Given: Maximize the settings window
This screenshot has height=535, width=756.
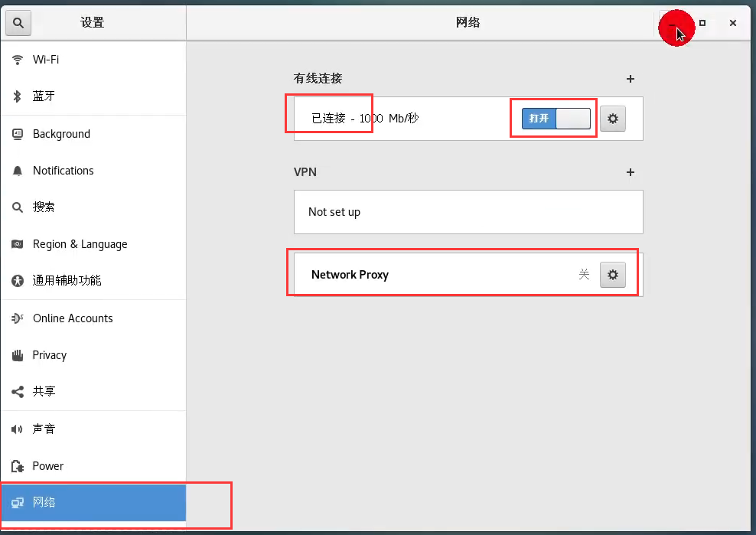Looking at the screenshot, I should point(702,23).
